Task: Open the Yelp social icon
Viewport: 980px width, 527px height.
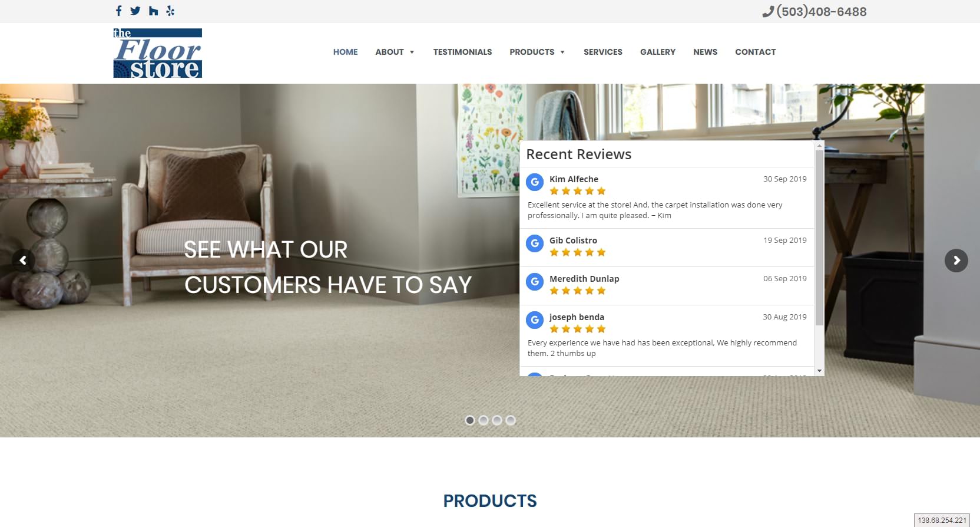Action: pos(170,11)
